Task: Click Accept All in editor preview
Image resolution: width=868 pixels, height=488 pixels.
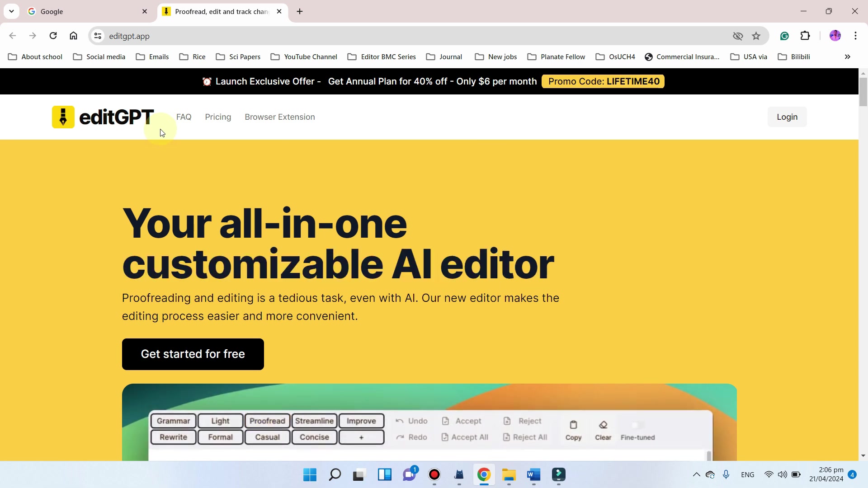Action: coord(465,437)
